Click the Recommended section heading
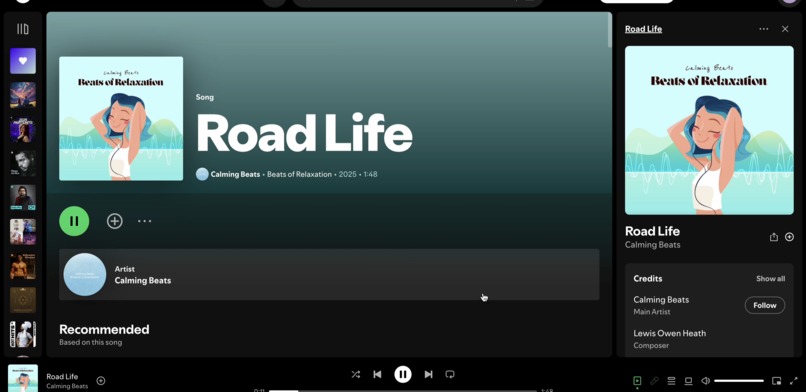Viewport: 806px width, 392px height. (x=104, y=329)
